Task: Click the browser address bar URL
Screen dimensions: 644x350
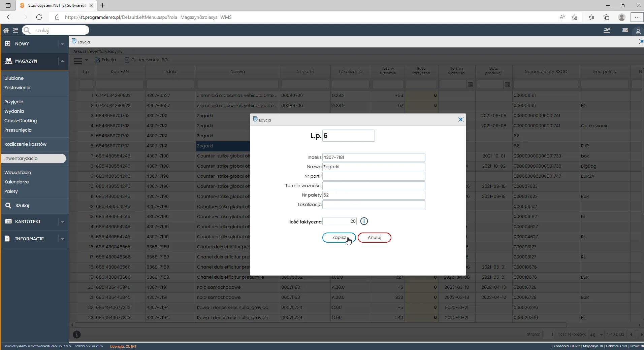Action: (148, 17)
